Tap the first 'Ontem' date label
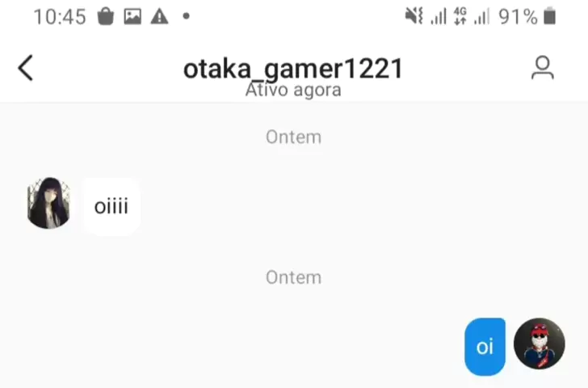 (x=294, y=137)
